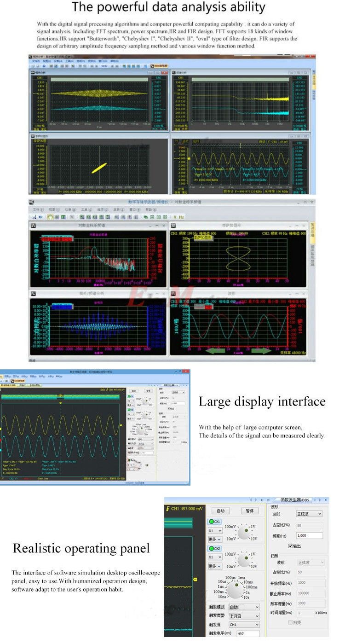The height and width of the screenshot is (644, 345).
Task: Click the CH1 voltage range knob
Action: tap(243, 533)
